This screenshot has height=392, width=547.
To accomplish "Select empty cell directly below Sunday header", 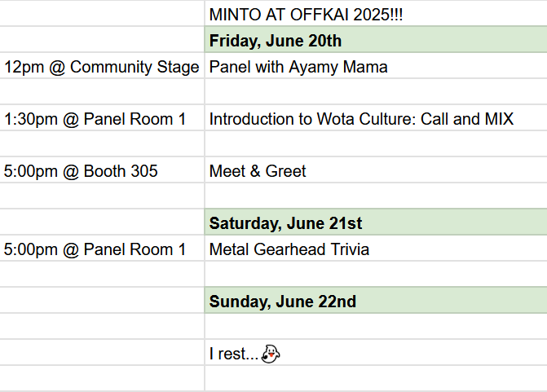I will click(376, 326).
